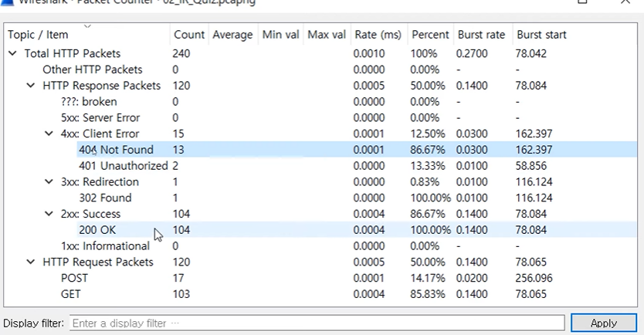Click the count 103 in the GET row
Screen dimensions: 644x335
click(x=181, y=294)
